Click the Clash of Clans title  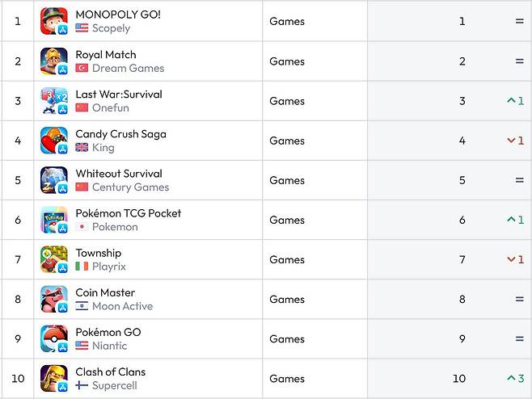point(111,372)
